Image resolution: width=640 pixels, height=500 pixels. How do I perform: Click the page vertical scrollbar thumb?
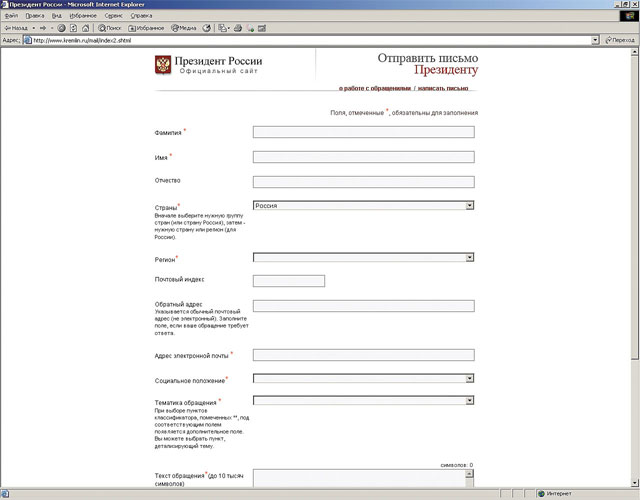tap(635, 207)
